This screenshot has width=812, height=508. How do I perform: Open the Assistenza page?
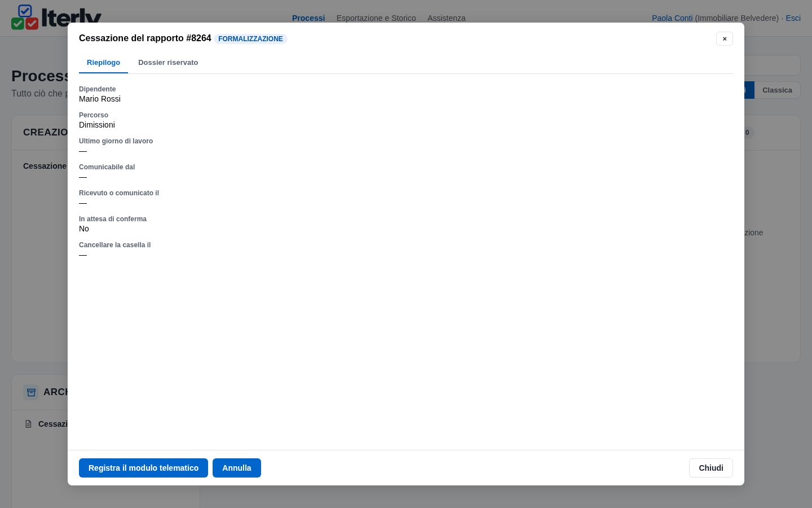pyautogui.click(x=447, y=18)
